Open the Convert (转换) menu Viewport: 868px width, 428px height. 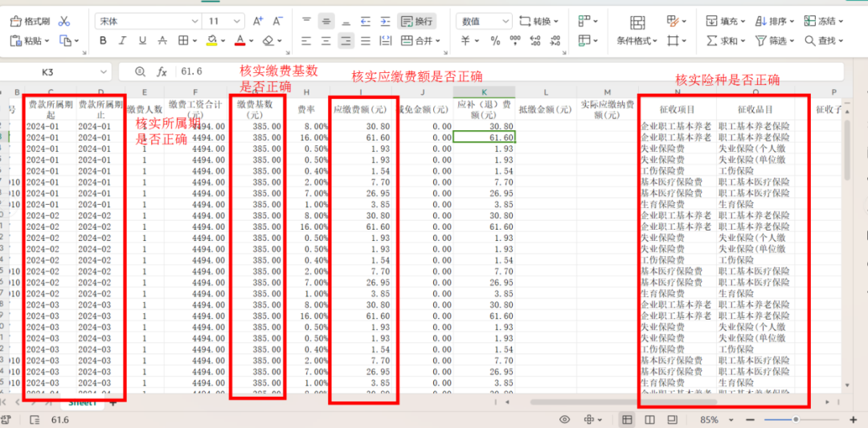tap(538, 22)
